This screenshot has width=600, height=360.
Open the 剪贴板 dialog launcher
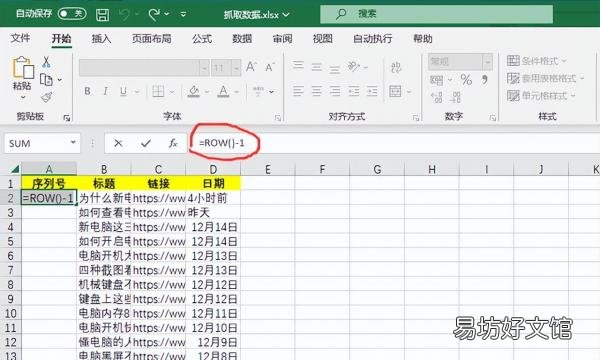67,118
